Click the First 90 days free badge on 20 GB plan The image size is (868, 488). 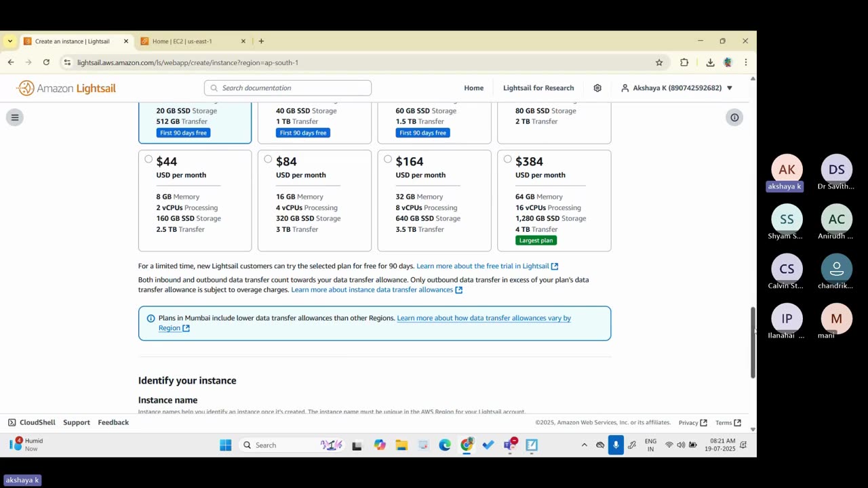pyautogui.click(x=183, y=133)
